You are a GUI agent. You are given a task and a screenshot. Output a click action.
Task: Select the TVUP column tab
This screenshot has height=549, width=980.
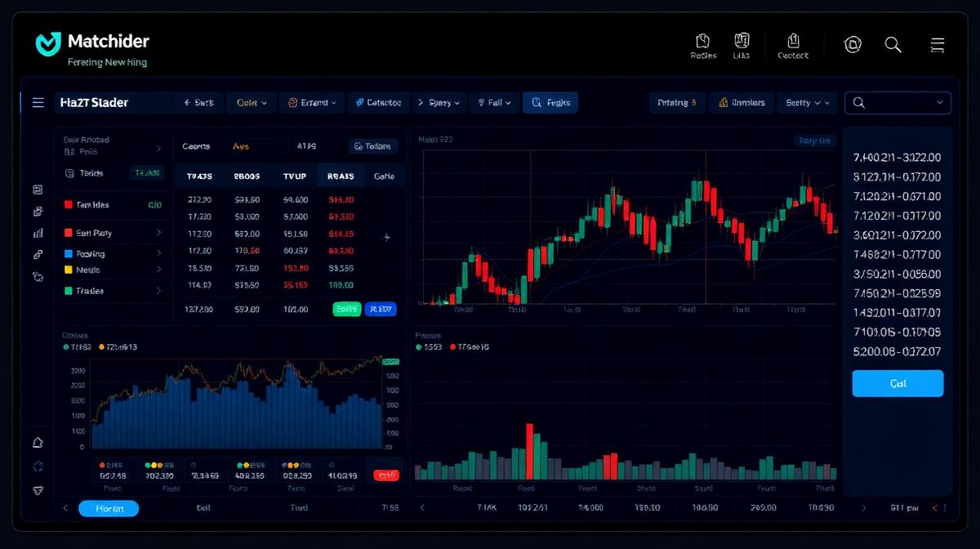(294, 176)
